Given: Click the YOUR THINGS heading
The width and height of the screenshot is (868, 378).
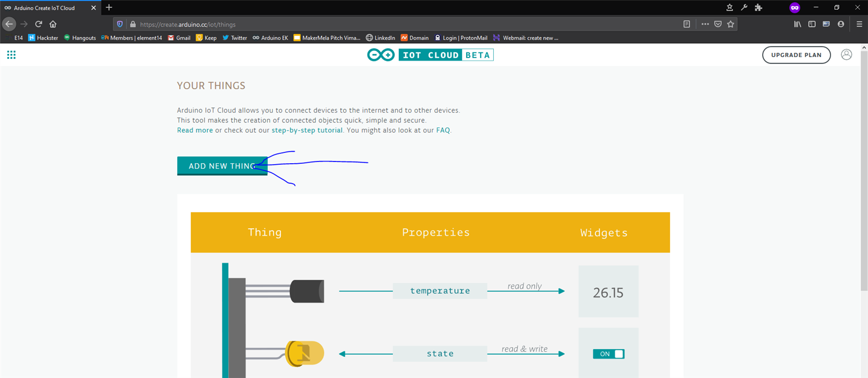Looking at the screenshot, I should [211, 85].
